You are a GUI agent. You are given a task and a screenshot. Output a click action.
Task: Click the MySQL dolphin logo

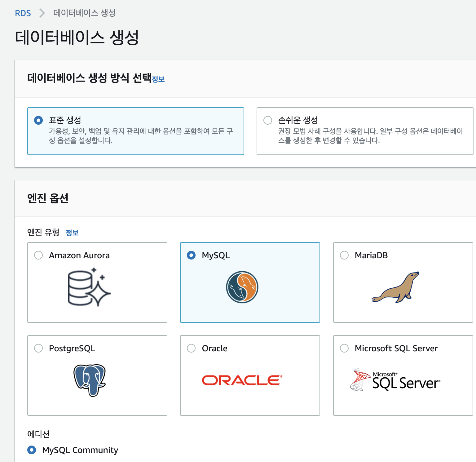tap(242, 287)
